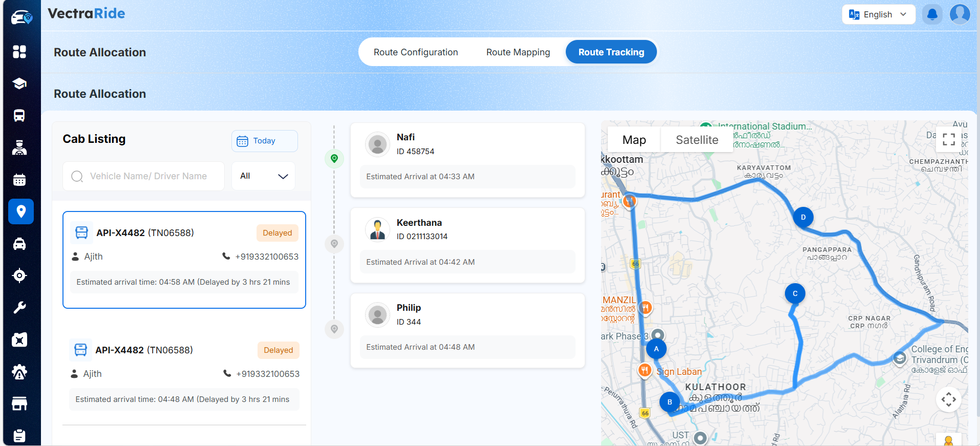Click Delayed badge on second cab card
Image resolution: width=980 pixels, height=446 pixels.
(x=279, y=350)
